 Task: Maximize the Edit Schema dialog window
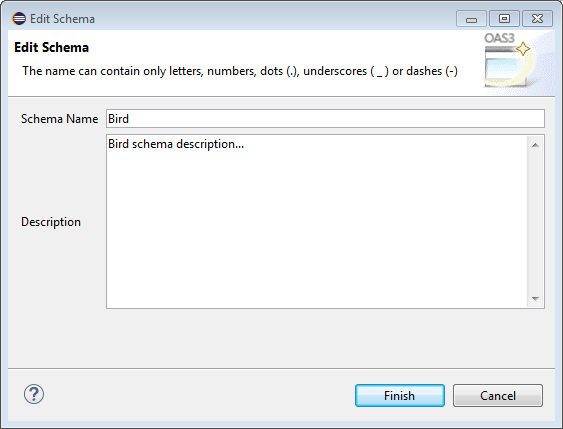click(x=504, y=19)
